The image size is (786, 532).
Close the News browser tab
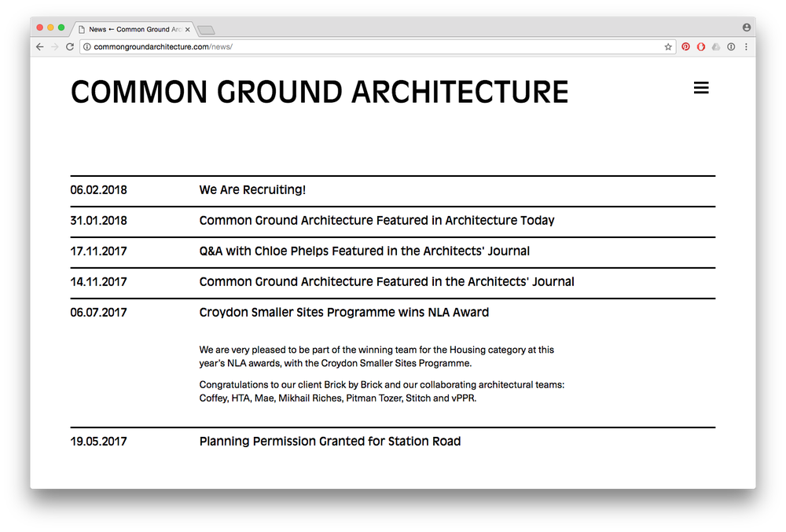[188, 30]
